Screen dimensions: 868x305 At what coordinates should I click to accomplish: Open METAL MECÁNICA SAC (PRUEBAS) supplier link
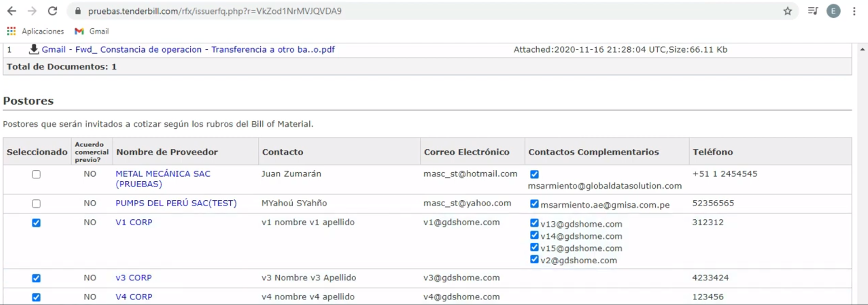click(163, 179)
